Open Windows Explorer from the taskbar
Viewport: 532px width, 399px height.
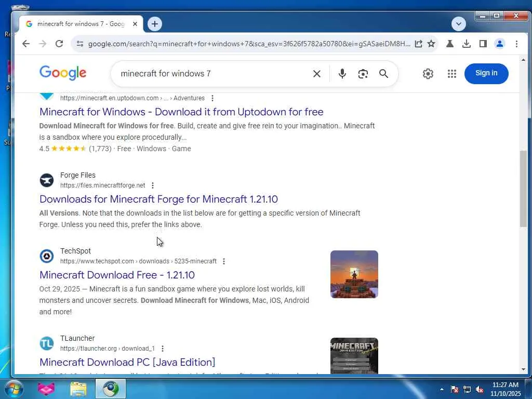point(78,389)
